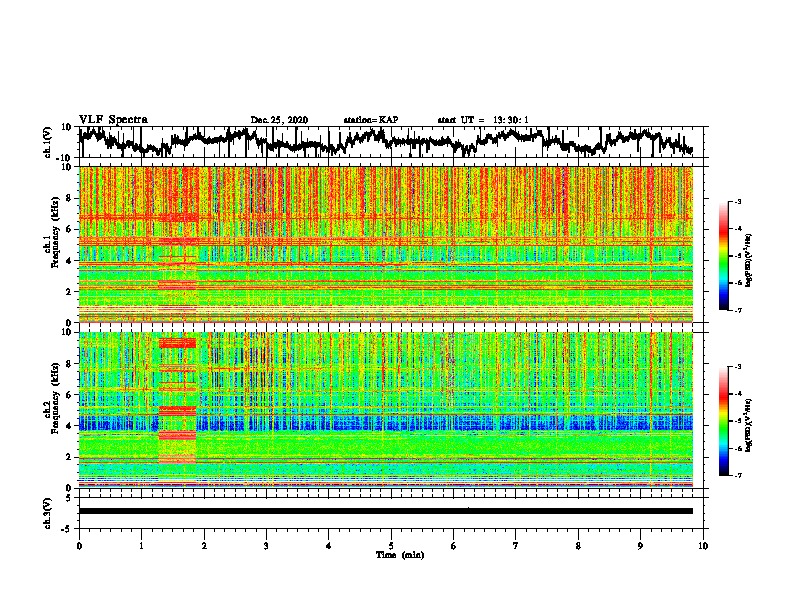Click time axis tick label "2"
This screenshot has width=792, height=612.
point(204,546)
